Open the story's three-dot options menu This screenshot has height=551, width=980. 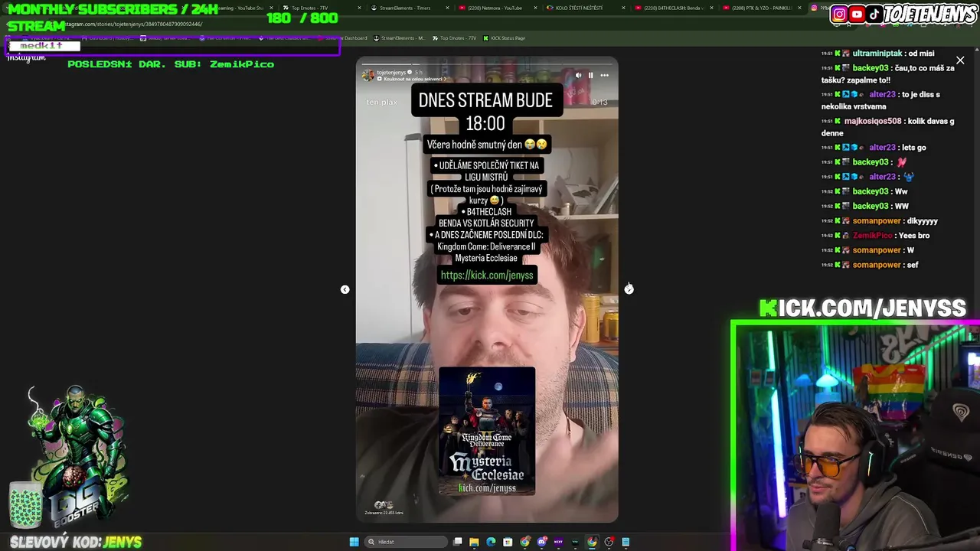tap(604, 75)
